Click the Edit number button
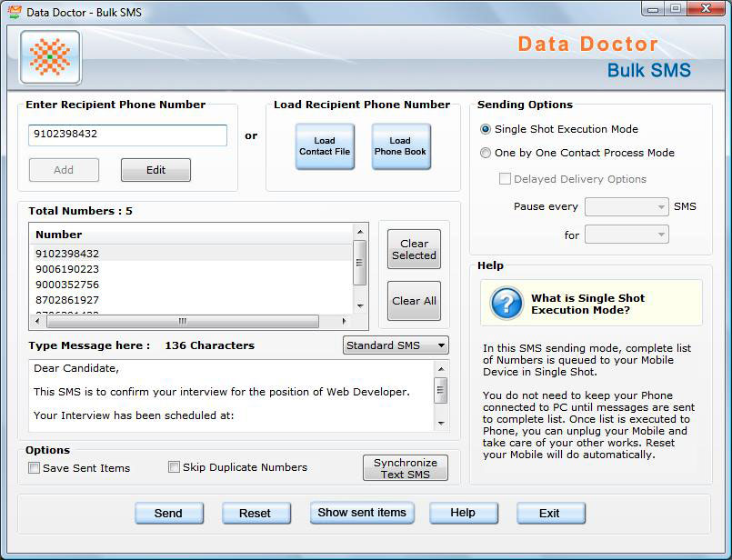732x560 pixels. pyautogui.click(x=155, y=170)
